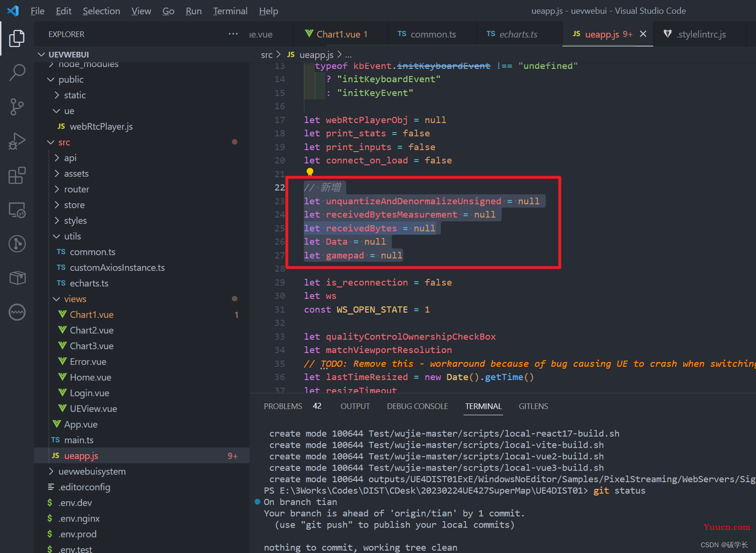The height and width of the screenshot is (553, 756).
Task: Close the ueapp.js editor tab
Action: click(x=643, y=34)
